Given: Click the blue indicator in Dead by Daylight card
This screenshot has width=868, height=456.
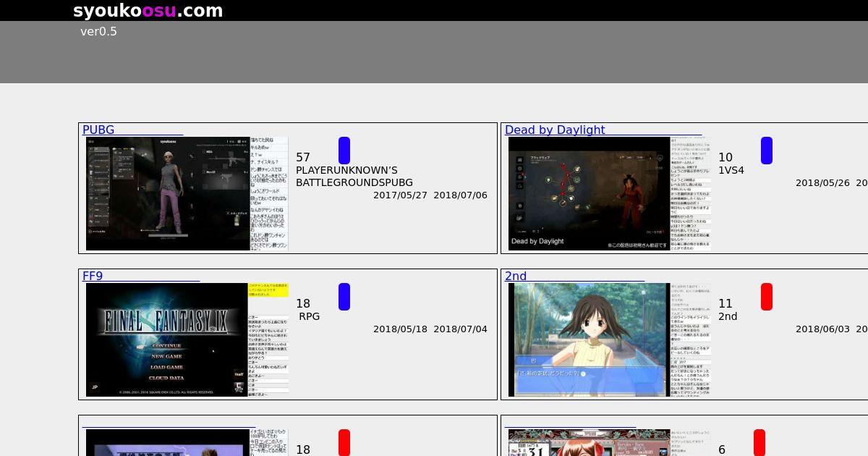Looking at the screenshot, I should click(x=767, y=151).
